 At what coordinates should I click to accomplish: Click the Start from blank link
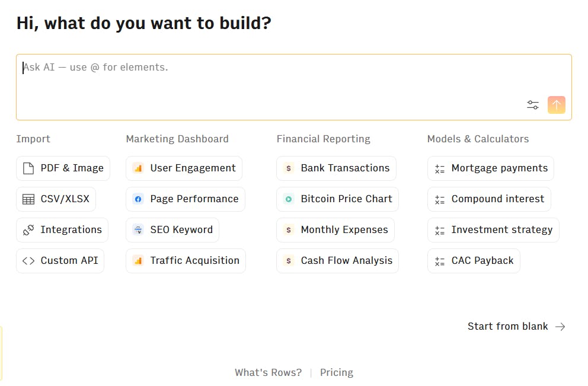(516, 326)
